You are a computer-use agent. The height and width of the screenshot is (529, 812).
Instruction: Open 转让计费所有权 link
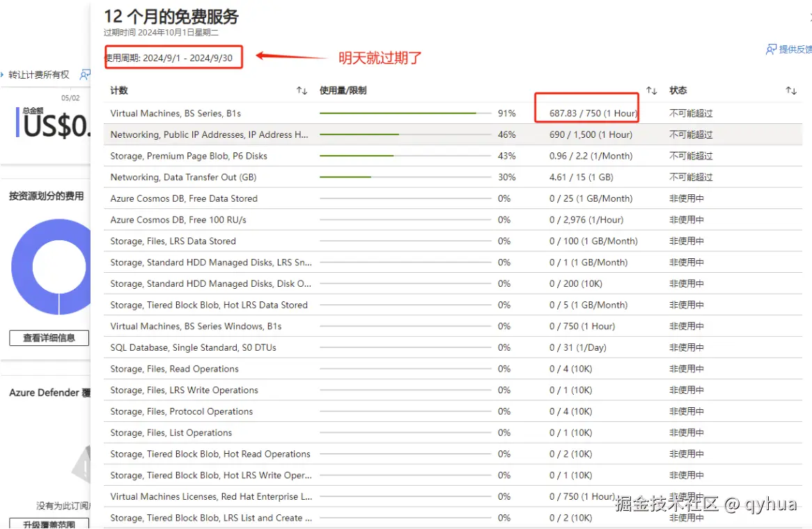[x=39, y=75]
